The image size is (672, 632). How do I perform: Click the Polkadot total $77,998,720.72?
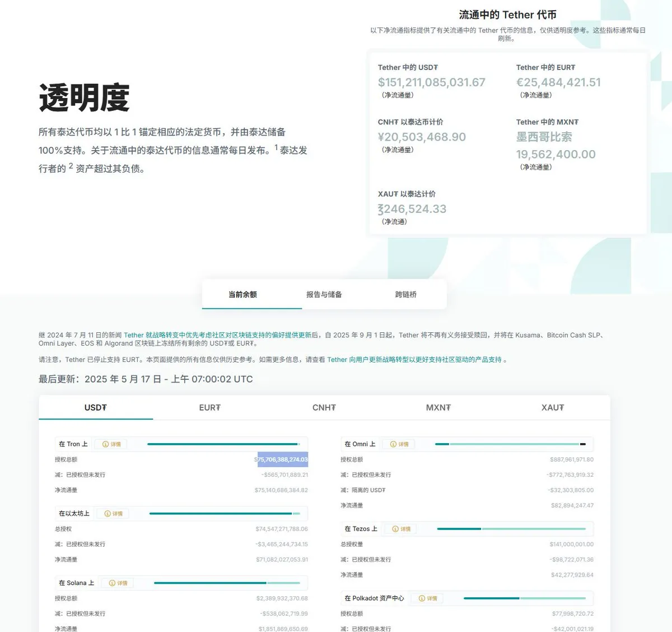coord(573,614)
